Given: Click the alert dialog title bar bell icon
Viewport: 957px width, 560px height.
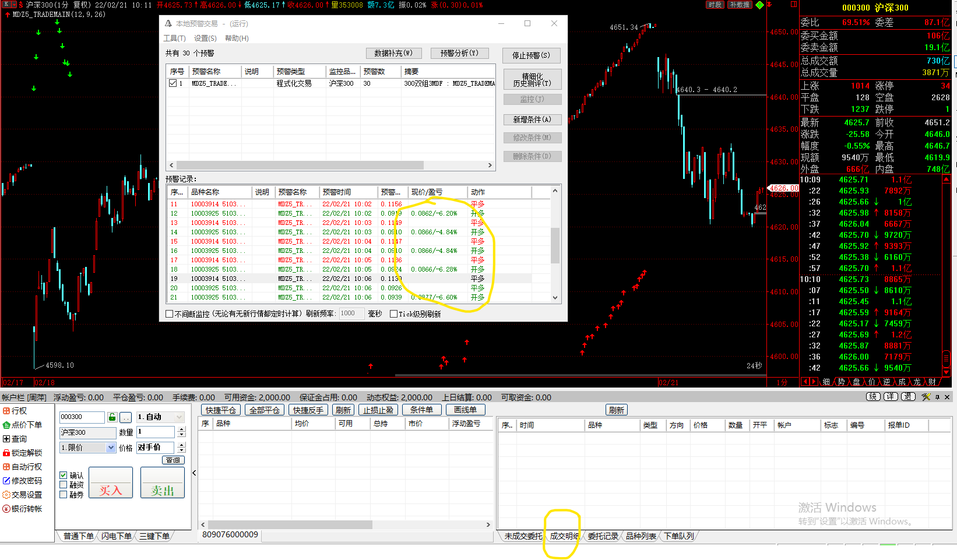Looking at the screenshot, I should tap(168, 23).
